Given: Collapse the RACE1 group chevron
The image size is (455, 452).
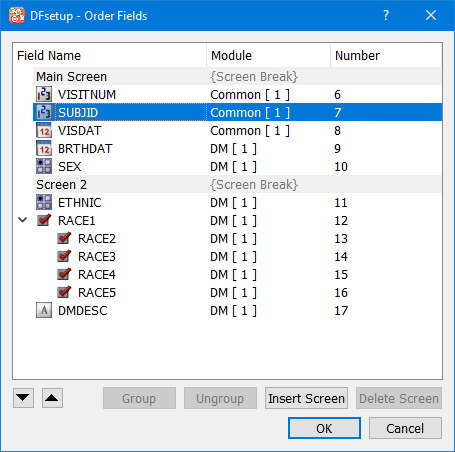Looking at the screenshot, I should coord(22,220).
